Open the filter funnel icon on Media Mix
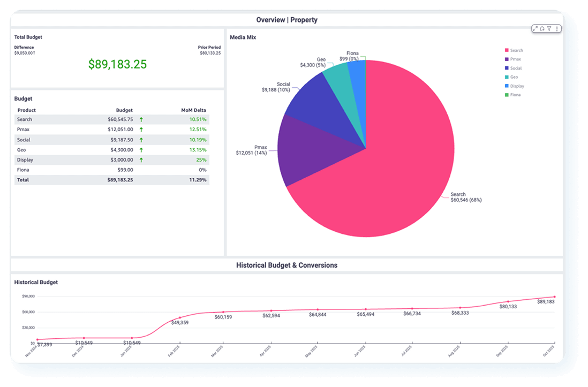588x387 pixels. coord(549,29)
